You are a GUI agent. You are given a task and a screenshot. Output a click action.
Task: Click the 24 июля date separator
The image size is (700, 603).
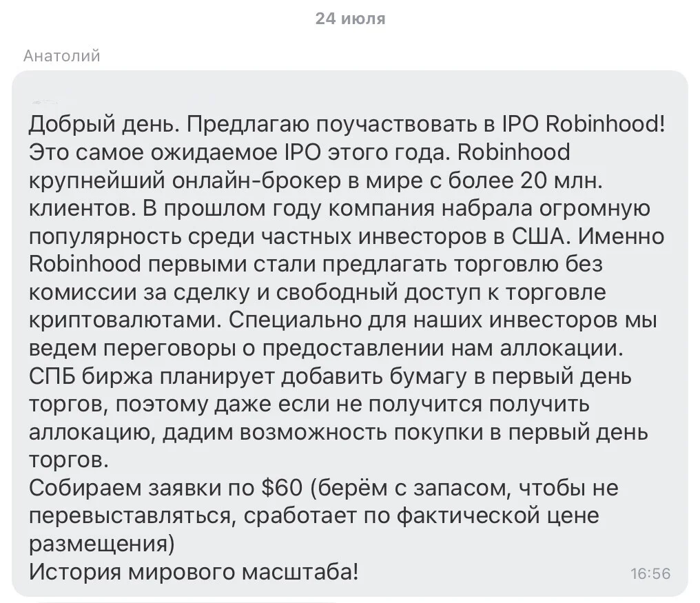350,19
